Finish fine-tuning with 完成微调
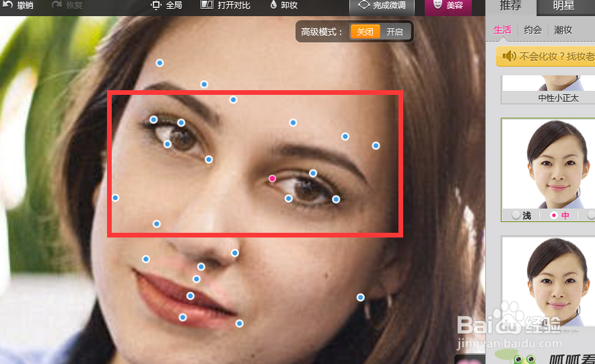This screenshot has width=595, height=364. coord(382,5)
